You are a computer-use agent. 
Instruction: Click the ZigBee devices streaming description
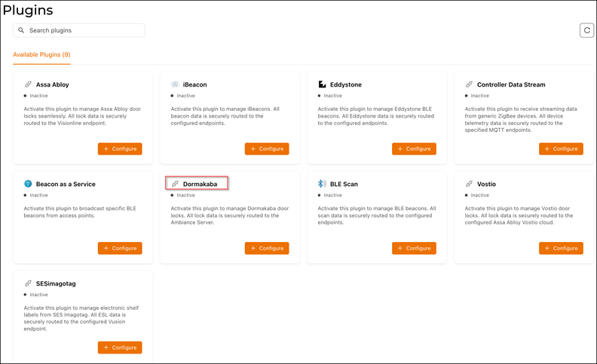[520, 119]
